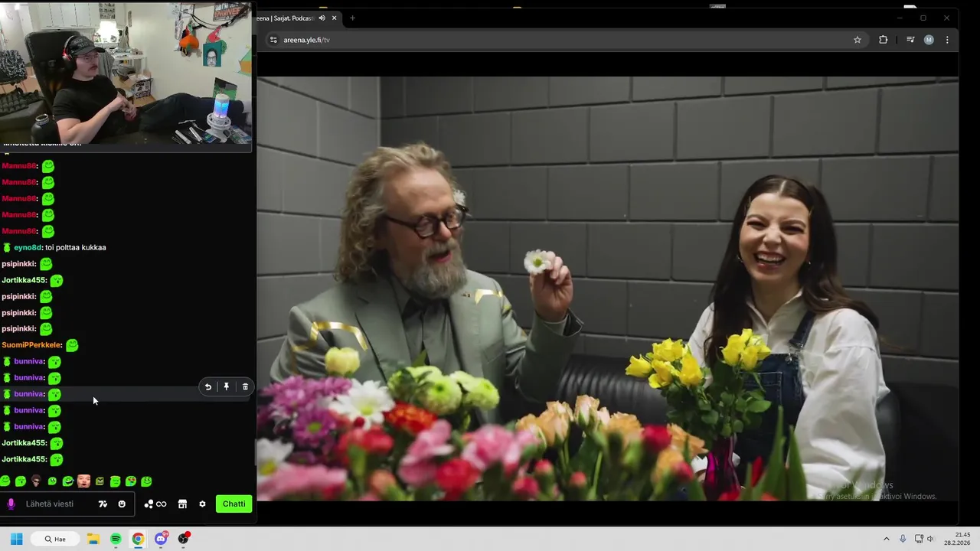The image size is (980, 551).
Task: Pin the hovered bunniva chat message
Action: click(x=227, y=387)
